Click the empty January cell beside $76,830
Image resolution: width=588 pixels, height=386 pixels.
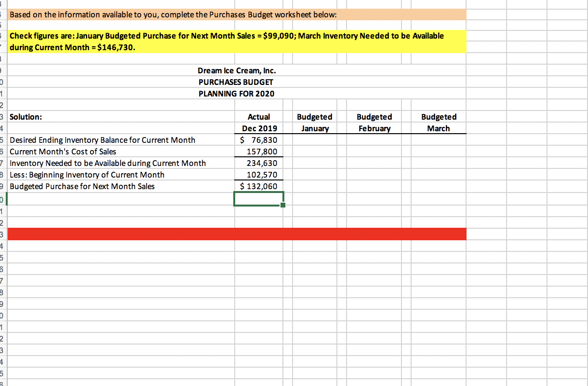315,140
